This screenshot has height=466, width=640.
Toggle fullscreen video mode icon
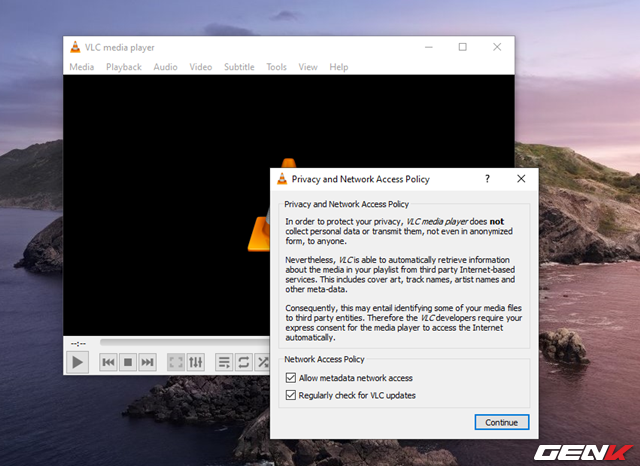click(x=176, y=362)
